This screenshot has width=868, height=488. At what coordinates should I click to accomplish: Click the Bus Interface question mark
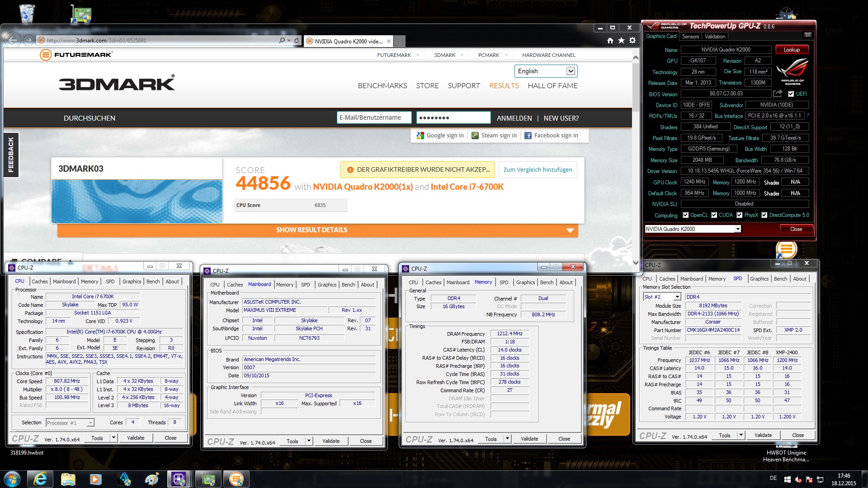click(807, 116)
